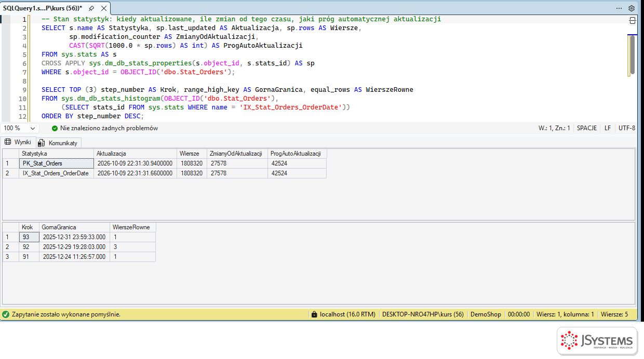Select the Krok cell with value 93
Viewport: 644px width, 359px height.
29,237
